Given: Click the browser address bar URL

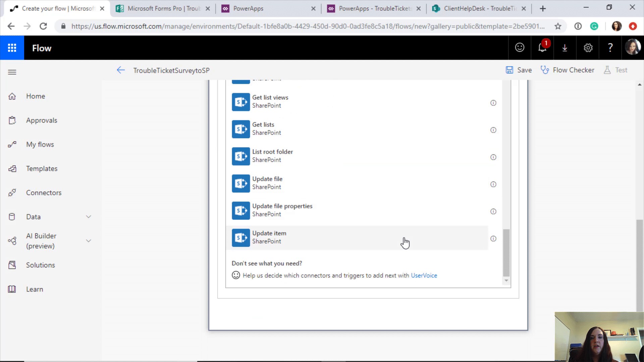Looking at the screenshot, I should click(x=308, y=26).
